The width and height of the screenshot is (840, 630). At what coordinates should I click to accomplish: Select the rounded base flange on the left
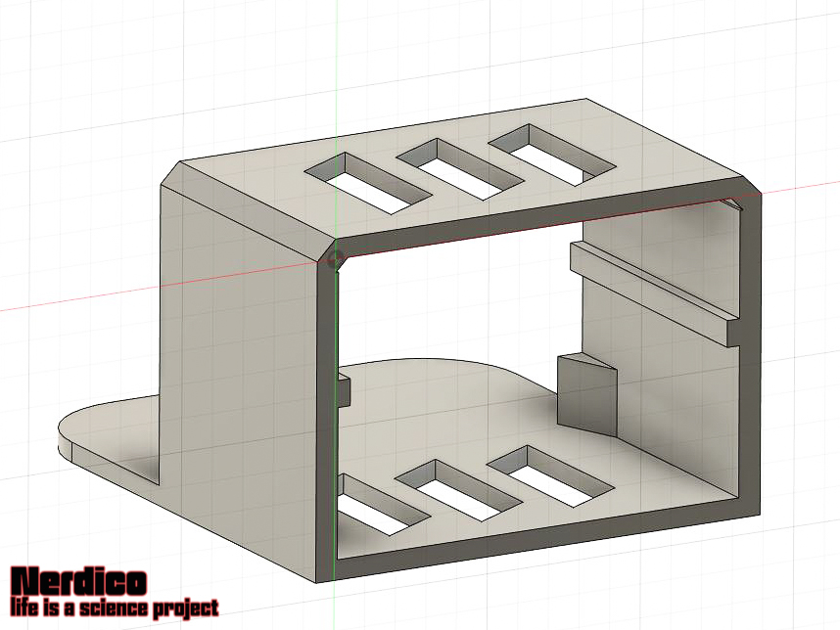(109, 437)
